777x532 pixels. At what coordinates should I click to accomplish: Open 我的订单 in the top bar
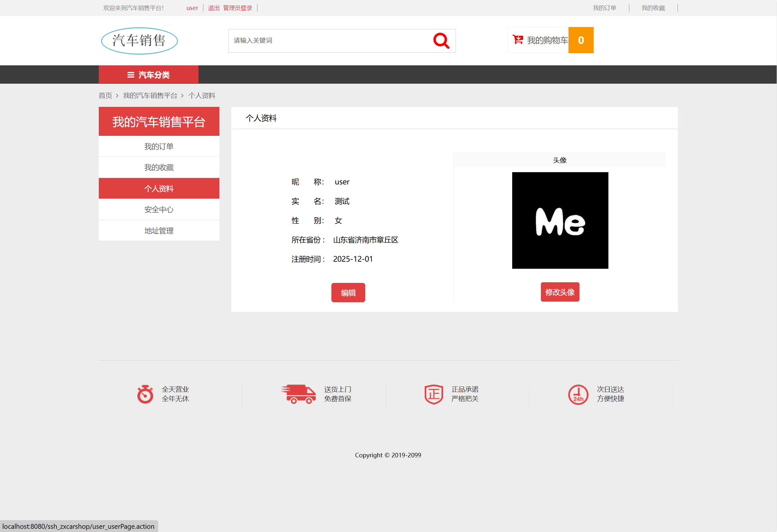pos(605,8)
